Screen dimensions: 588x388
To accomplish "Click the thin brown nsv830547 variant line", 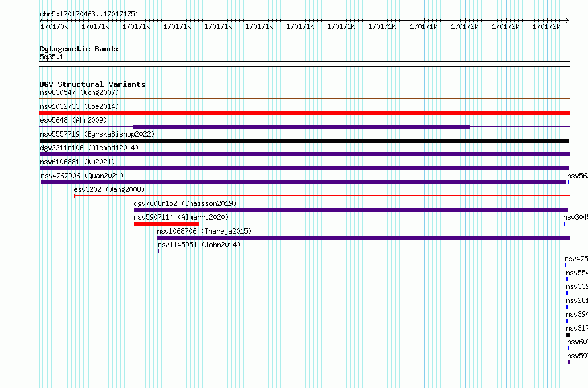I will coord(304,99).
